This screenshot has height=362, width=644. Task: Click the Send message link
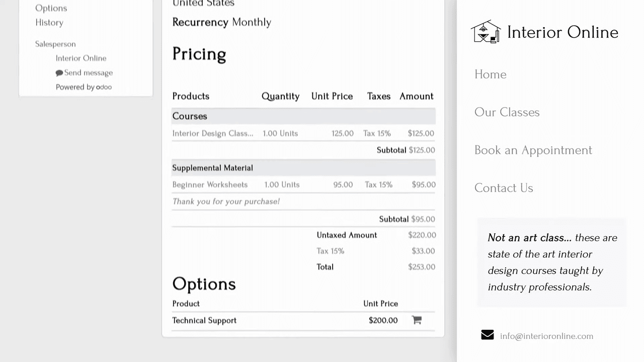coord(88,73)
